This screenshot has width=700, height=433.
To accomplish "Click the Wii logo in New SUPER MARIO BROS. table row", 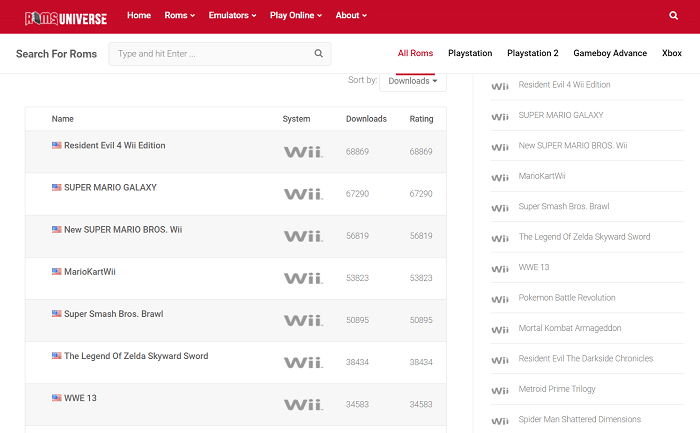I will tap(304, 236).
